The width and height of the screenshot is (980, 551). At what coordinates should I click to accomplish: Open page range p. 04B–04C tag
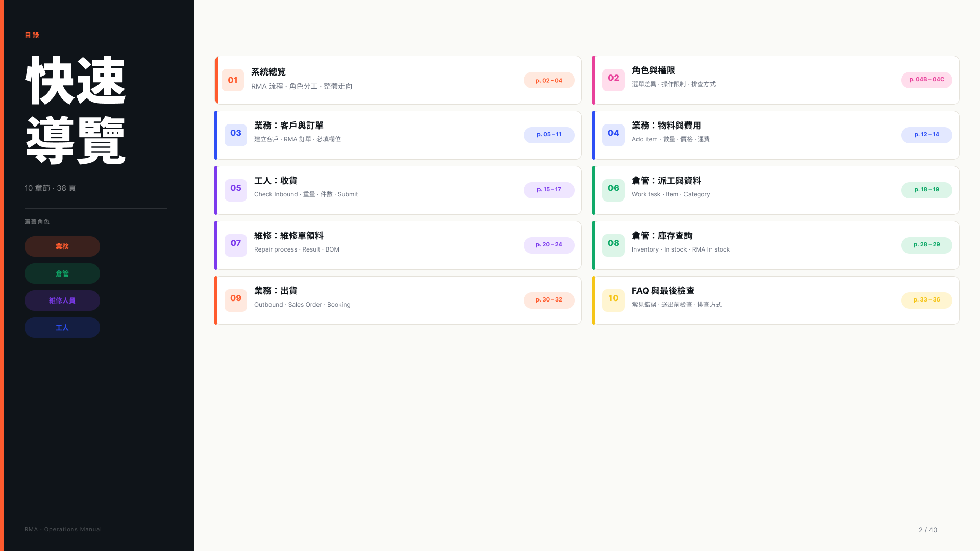[927, 80]
